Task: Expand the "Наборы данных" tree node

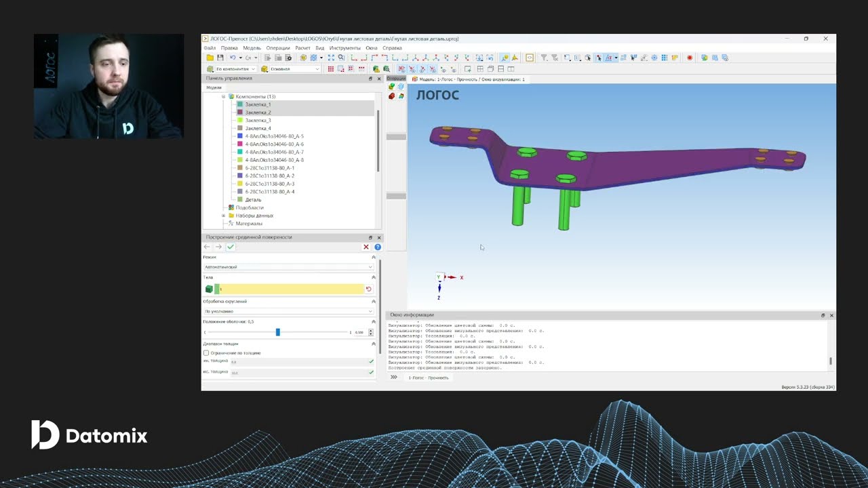Action: click(x=223, y=216)
